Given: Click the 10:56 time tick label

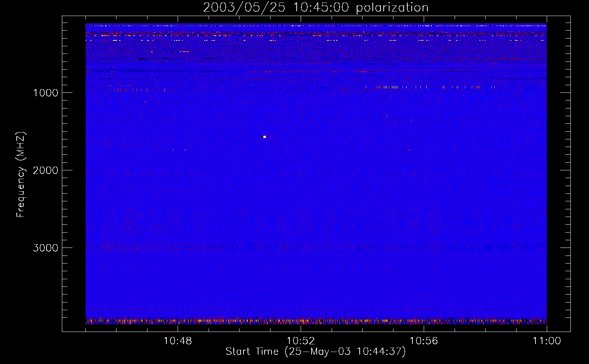Looking at the screenshot, I should 424,341.
